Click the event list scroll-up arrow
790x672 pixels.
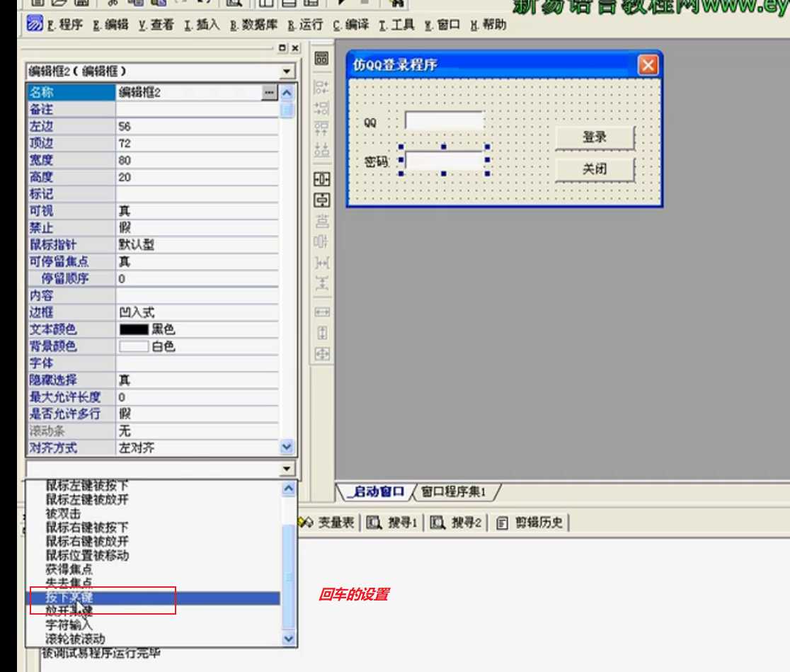point(289,489)
